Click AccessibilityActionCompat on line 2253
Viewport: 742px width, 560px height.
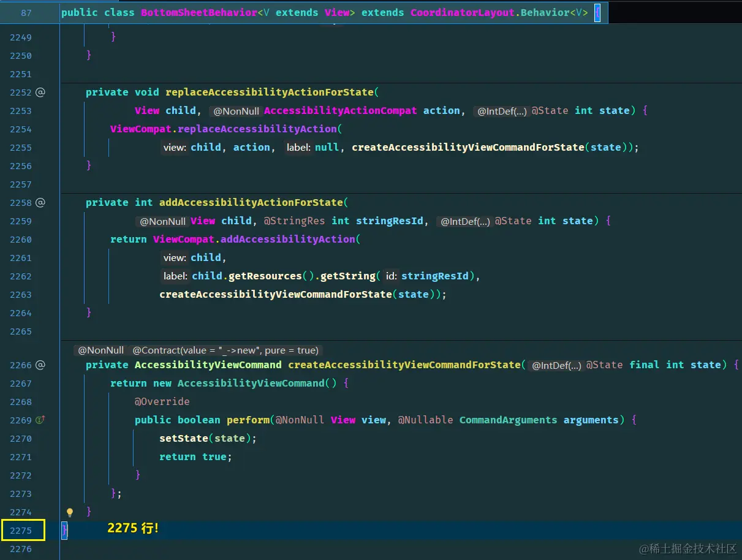(340, 111)
